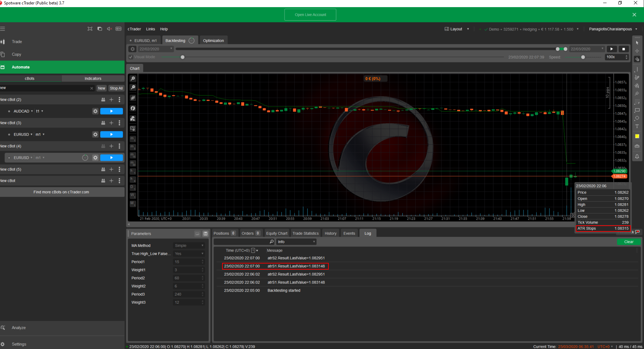Add instance to New cBot (3)
Viewport: 644px width, 349px height.
[111, 123]
